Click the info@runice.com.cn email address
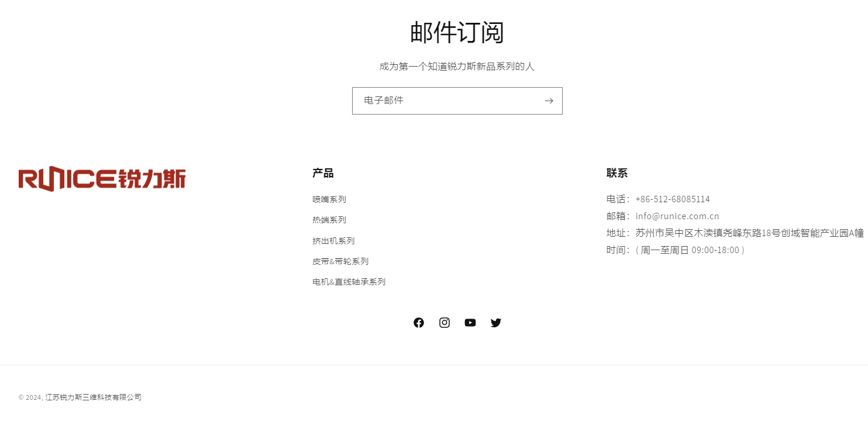The image size is (868, 422). pyautogui.click(x=677, y=216)
